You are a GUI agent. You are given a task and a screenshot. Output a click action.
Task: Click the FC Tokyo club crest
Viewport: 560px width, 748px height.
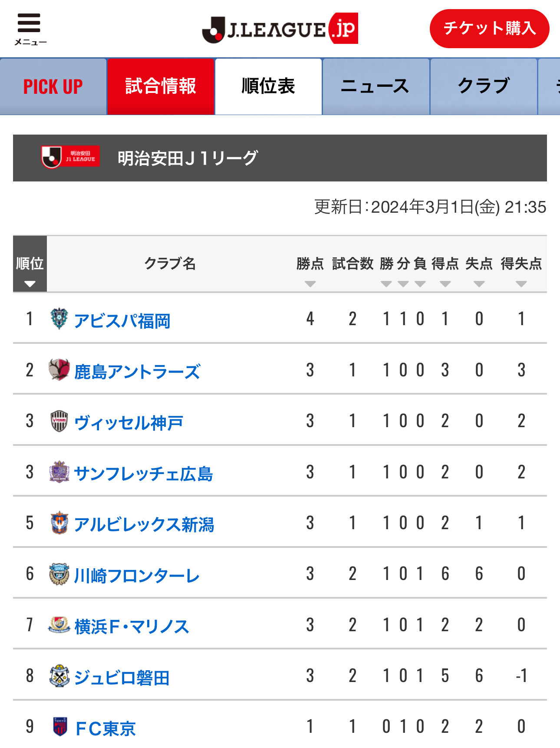click(x=60, y=726)
